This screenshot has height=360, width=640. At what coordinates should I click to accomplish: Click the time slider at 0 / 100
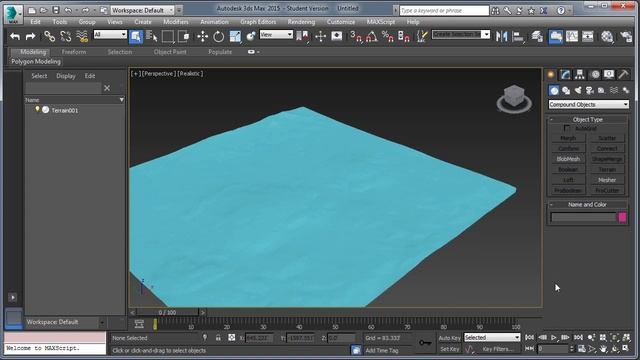(167, 313)
